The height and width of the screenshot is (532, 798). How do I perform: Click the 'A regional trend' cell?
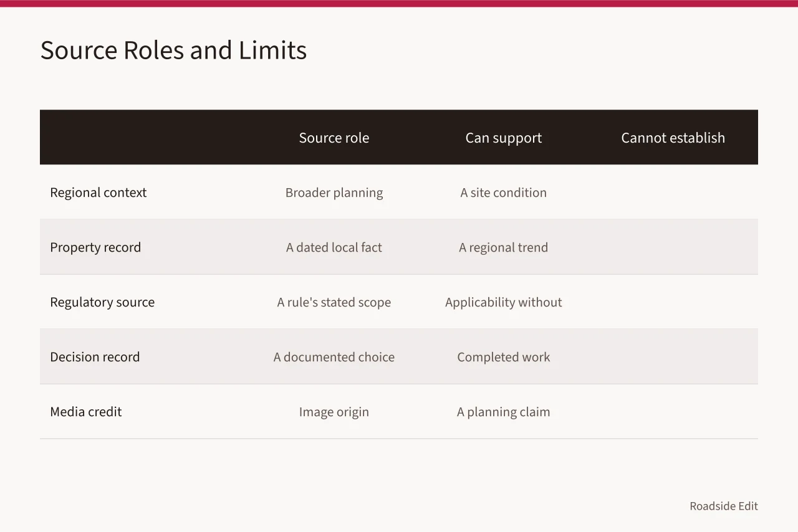tap(504, 247)
